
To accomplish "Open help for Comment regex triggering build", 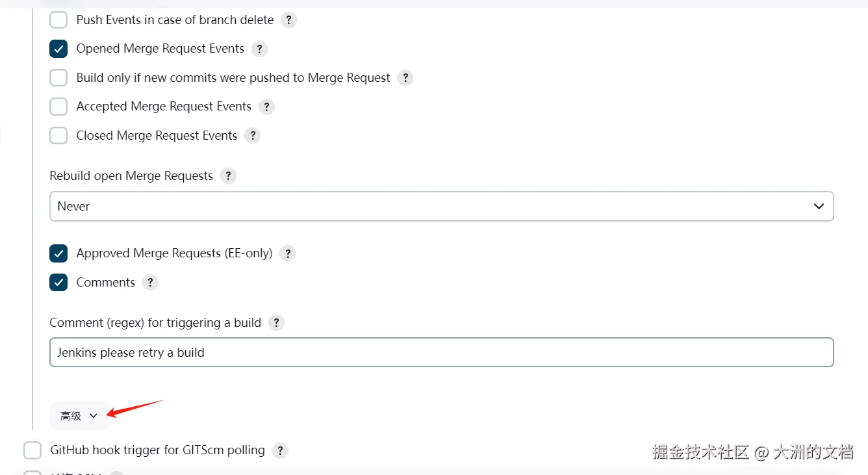I will click(x=276, y=323).
